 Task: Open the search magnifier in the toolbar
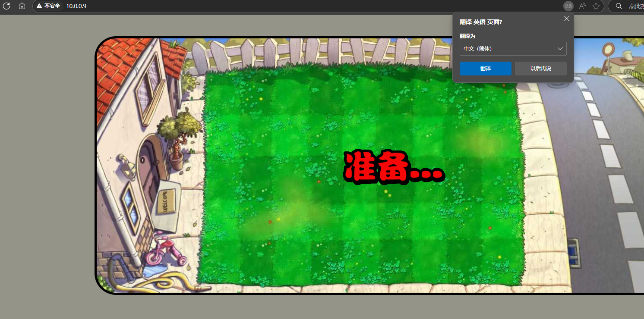click(619, 6)
